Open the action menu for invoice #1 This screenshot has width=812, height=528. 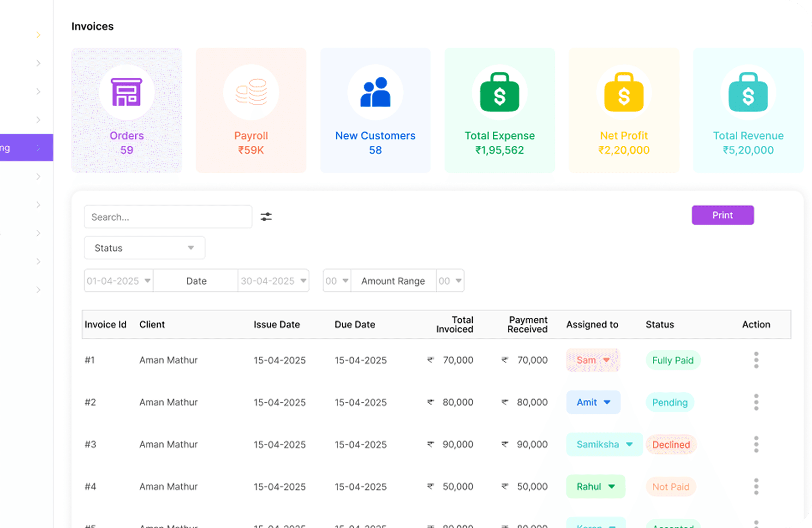tap(756, 360)
